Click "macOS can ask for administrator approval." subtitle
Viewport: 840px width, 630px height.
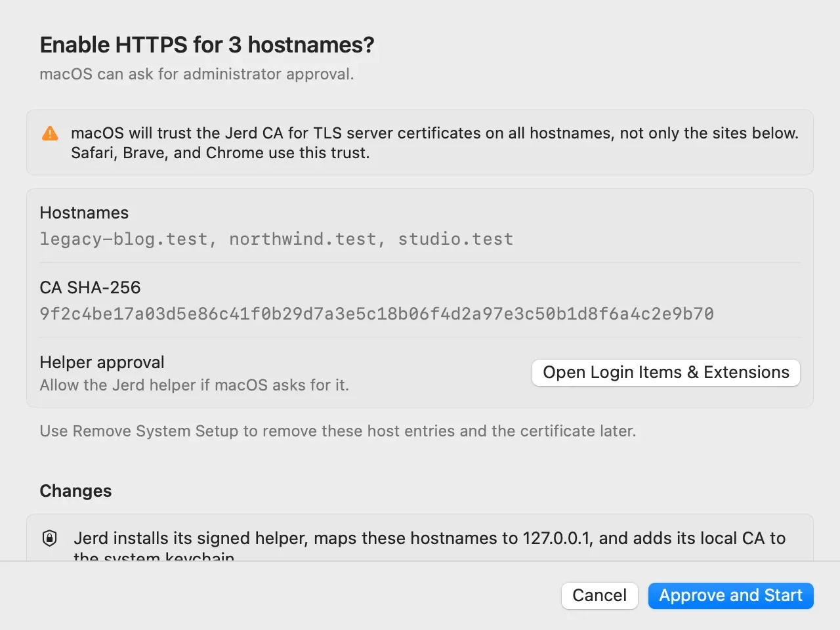click(x=197, y=74)
